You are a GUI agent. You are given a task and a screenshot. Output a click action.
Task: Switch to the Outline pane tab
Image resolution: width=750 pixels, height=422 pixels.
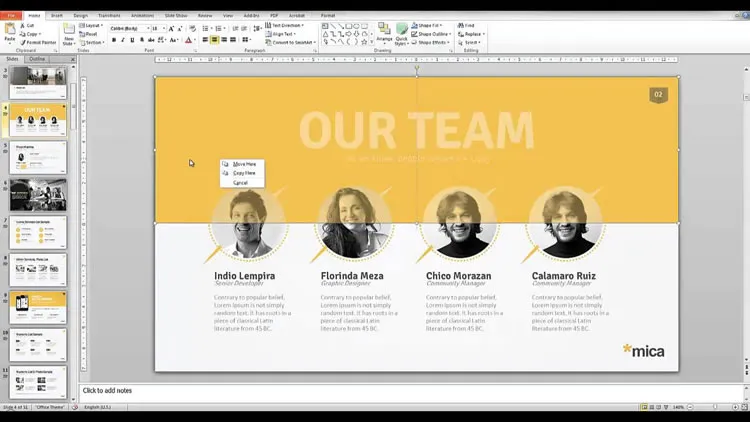pos(37,59)
